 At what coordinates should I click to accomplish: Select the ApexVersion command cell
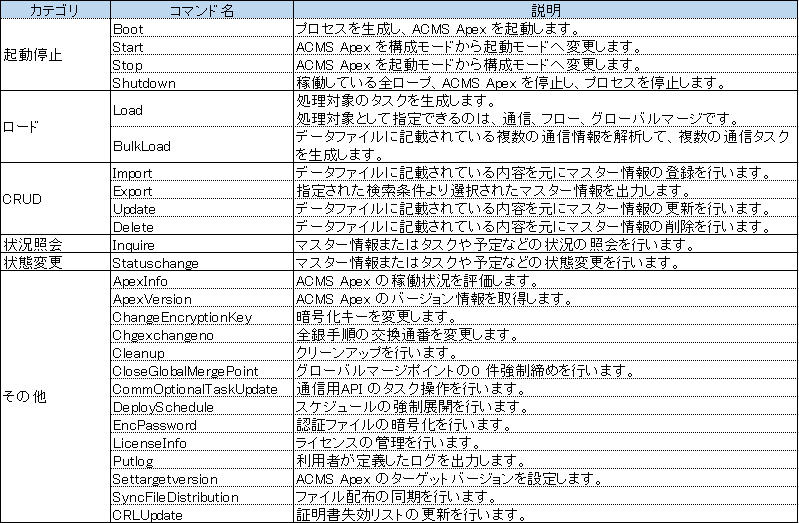tap(201, 298)
